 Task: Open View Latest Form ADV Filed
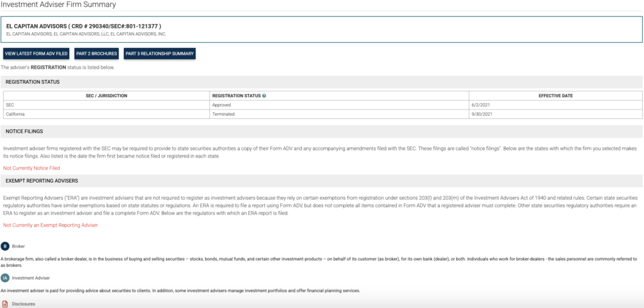tap(36, 54)
